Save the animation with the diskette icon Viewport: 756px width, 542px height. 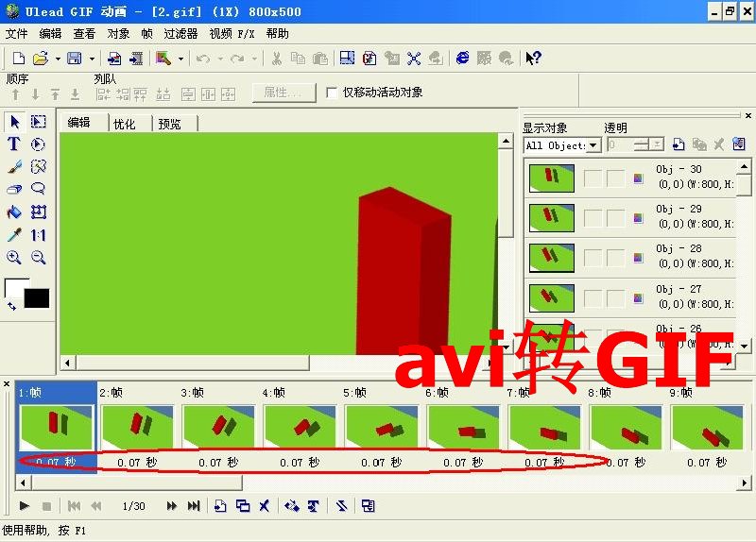[75, 59]
